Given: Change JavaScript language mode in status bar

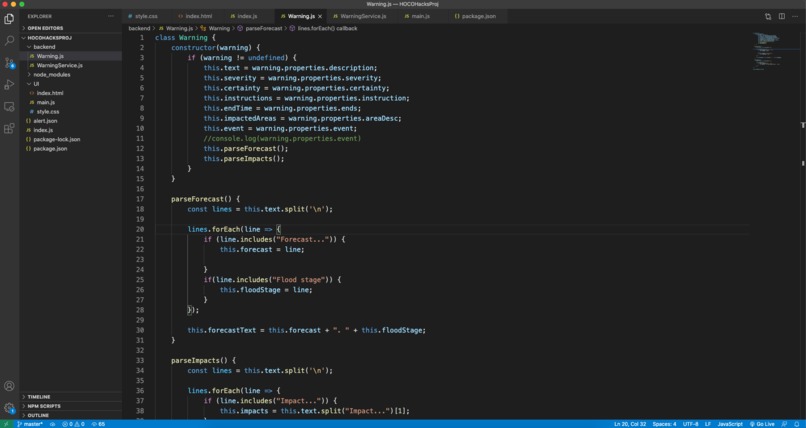Looking at the screenshot, I should pyautogui.click(x=730, y=424).
